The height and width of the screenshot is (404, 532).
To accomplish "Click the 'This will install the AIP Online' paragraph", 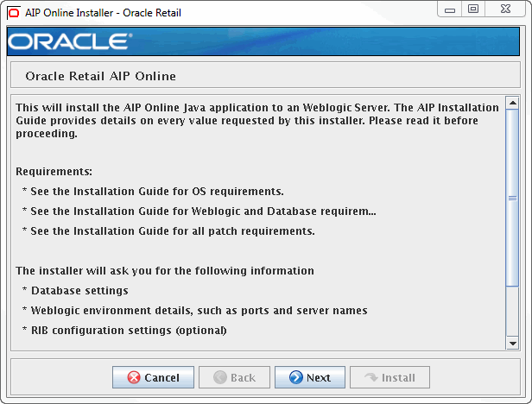I will pyautogui.click(x=257, y=120).
